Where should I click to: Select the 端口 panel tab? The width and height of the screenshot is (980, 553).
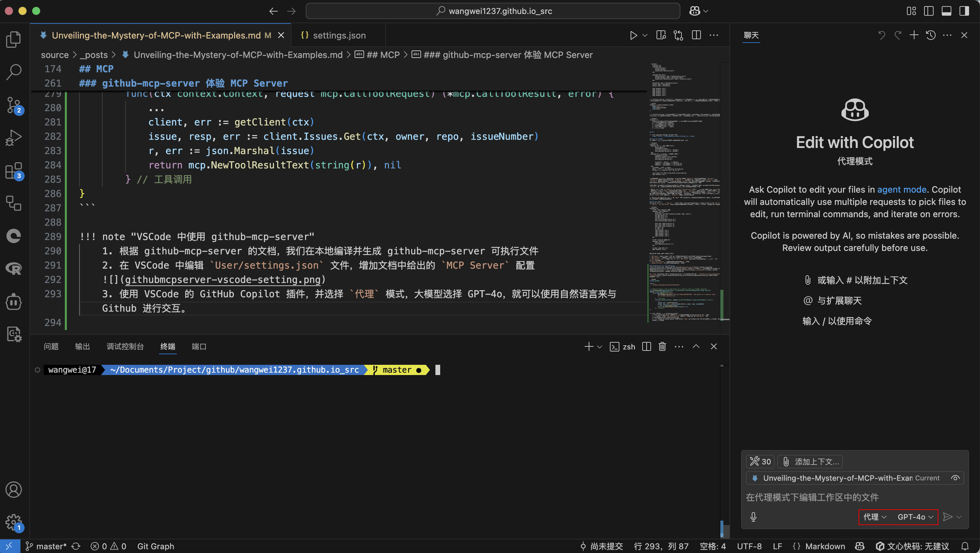(199, 347)
